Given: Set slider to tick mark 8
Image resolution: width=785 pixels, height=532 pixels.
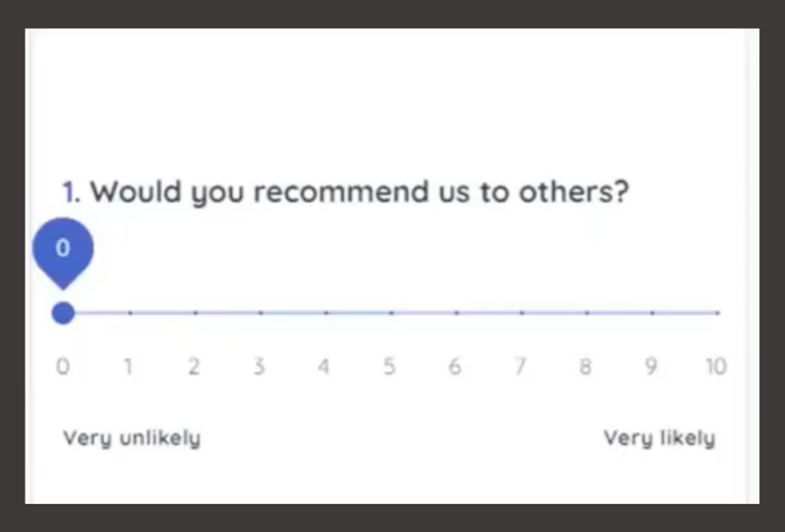Looking at the screenshot, I should (587, 313).
